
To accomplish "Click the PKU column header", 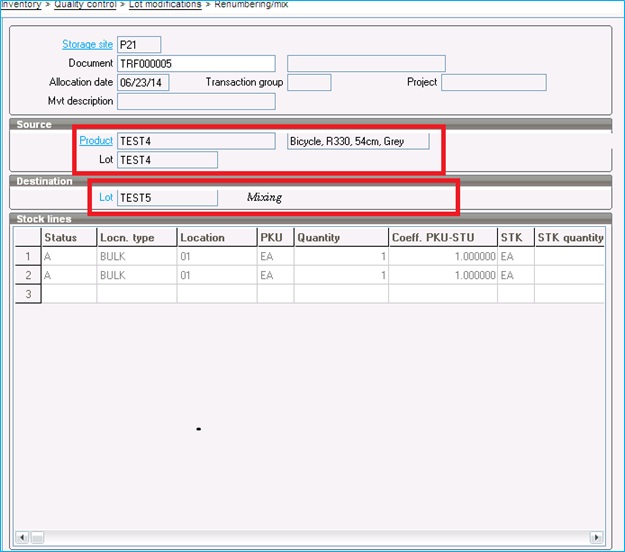I will click(276, 238).
